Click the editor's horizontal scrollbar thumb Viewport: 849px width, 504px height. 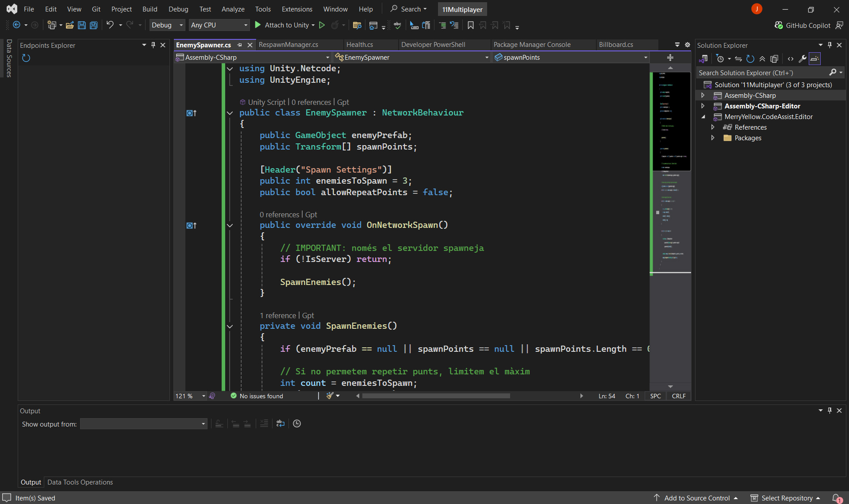point(436,396)
